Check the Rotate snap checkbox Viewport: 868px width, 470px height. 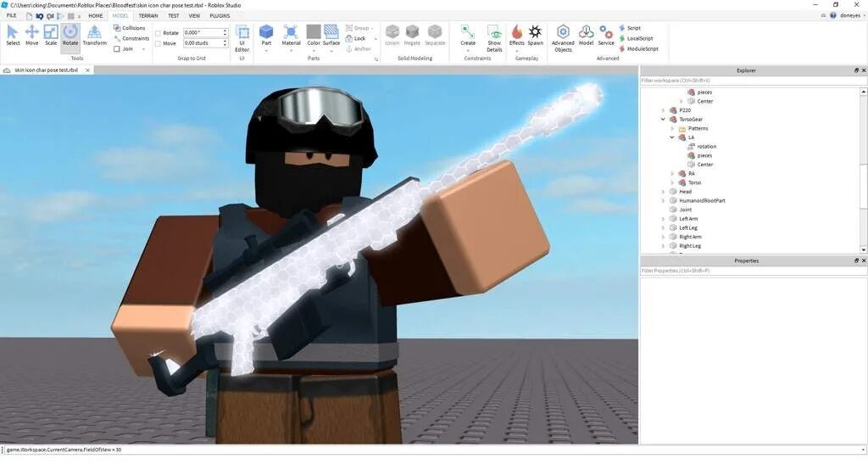click(159, 33)
